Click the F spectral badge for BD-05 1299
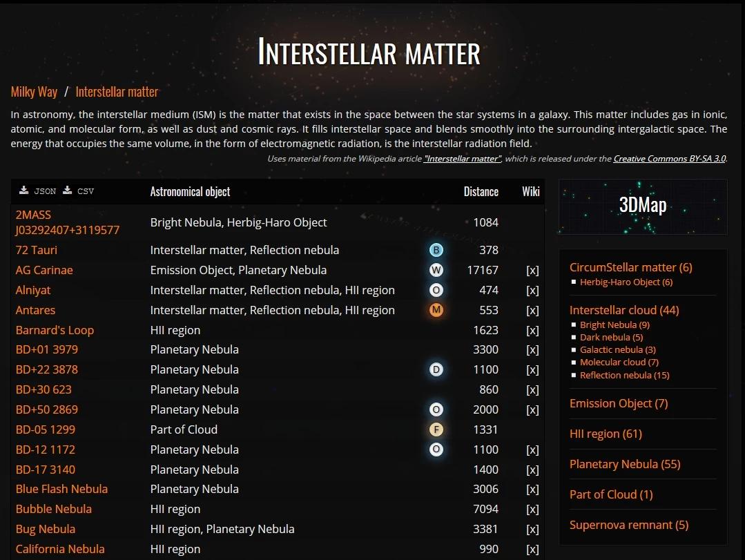Viewport: 745px width, 560px height. (436, 429)
